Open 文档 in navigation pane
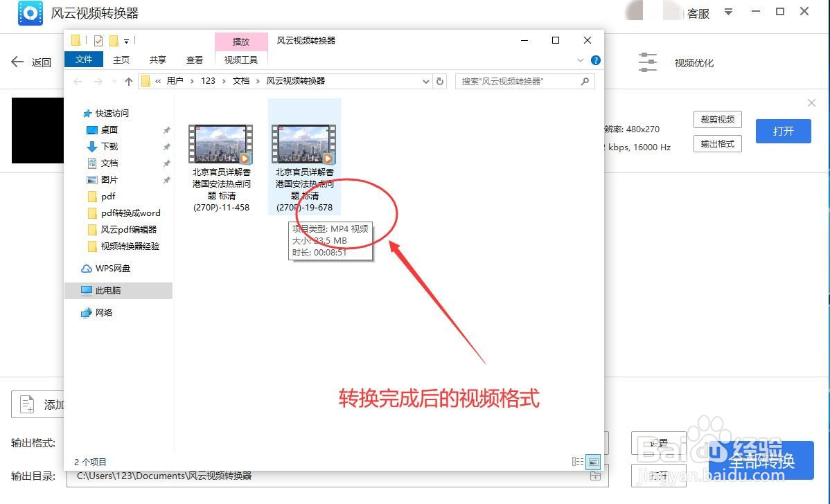This screenshot has height=504, width=830. tap(109, 163)
